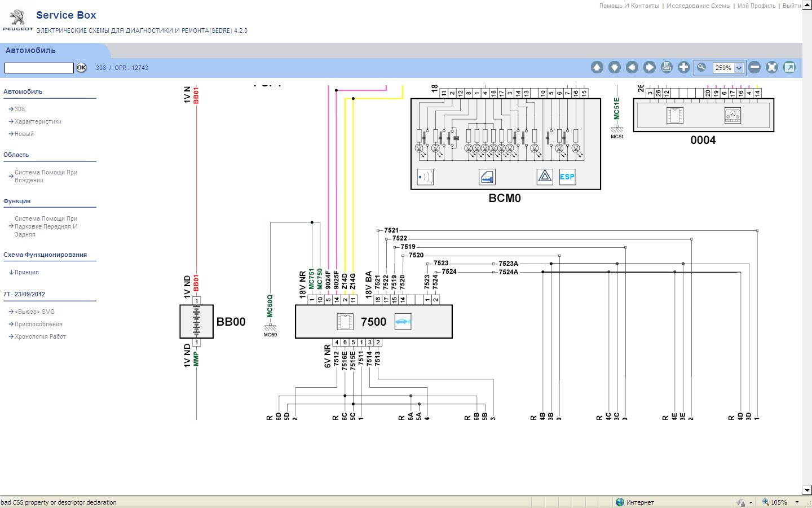This screenshot has width=812, height=508.
Task: Open the Характеристики link in the sidebar
Action: (x=38, y=121)
